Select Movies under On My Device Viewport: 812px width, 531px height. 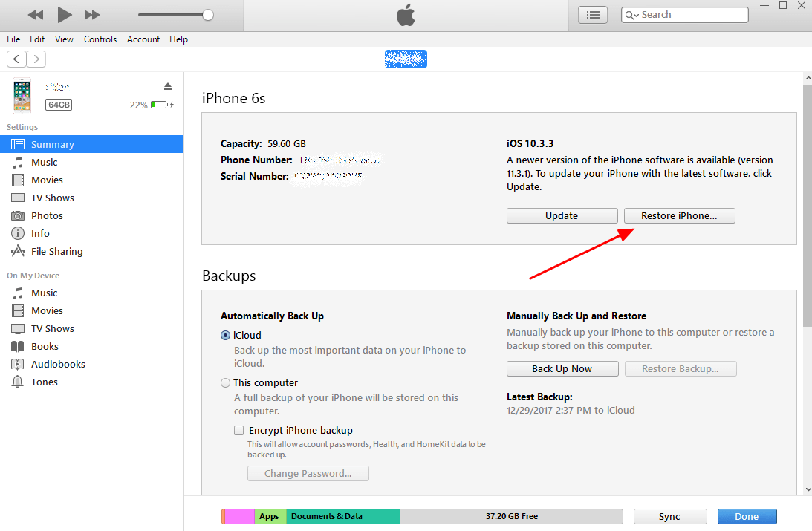point(91,311)
